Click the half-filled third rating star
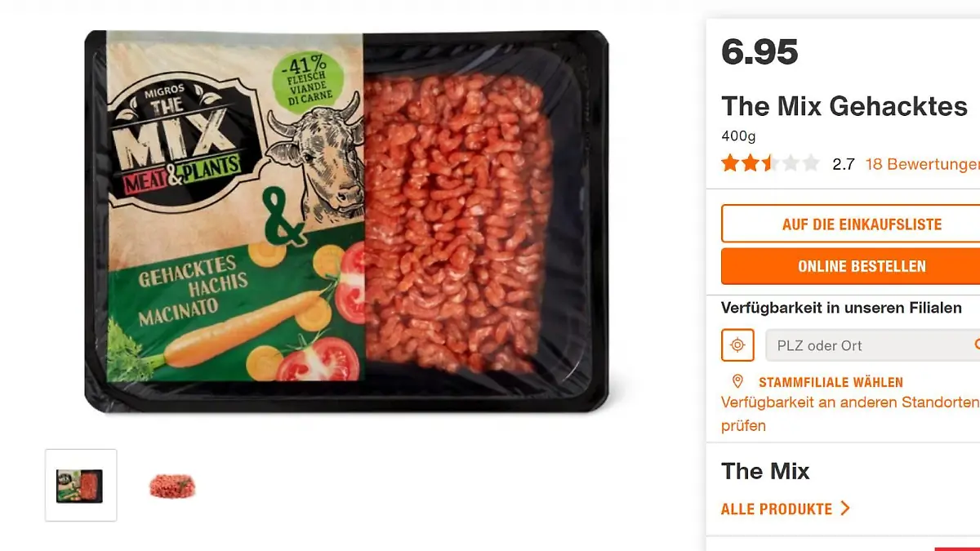The image size is (980, 551). [x=770, y=163]
